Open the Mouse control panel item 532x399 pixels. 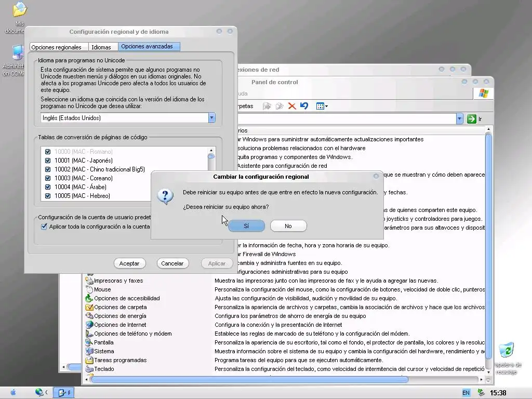(x=98, y=289)
